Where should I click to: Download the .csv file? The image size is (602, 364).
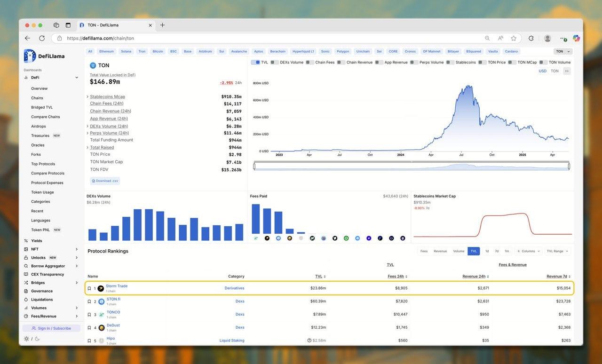(x=105, y=181)
